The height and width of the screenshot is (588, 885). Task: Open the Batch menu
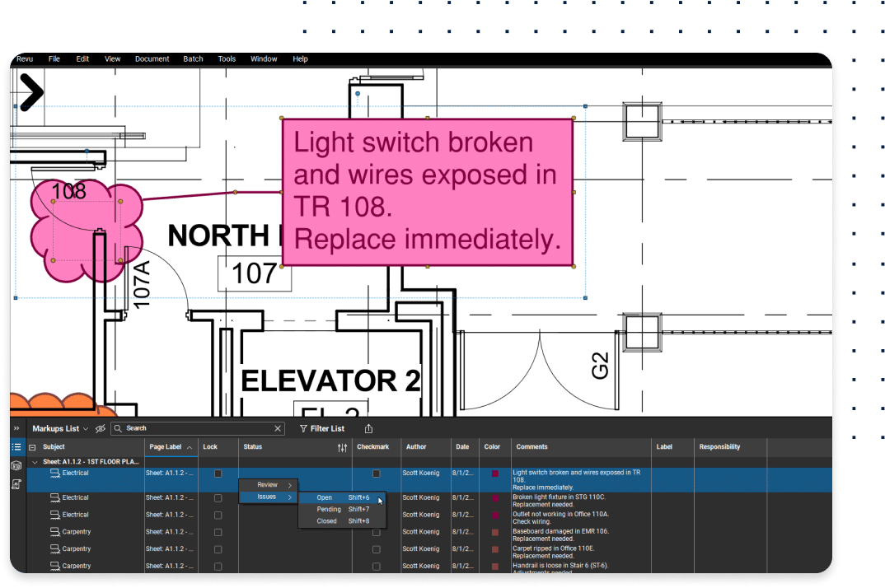(x=193, y=58)
